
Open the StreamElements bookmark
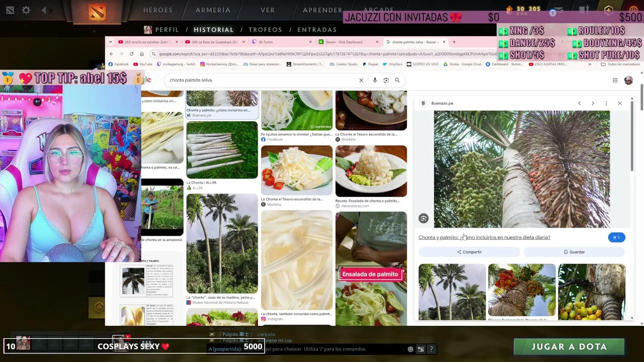305,64
